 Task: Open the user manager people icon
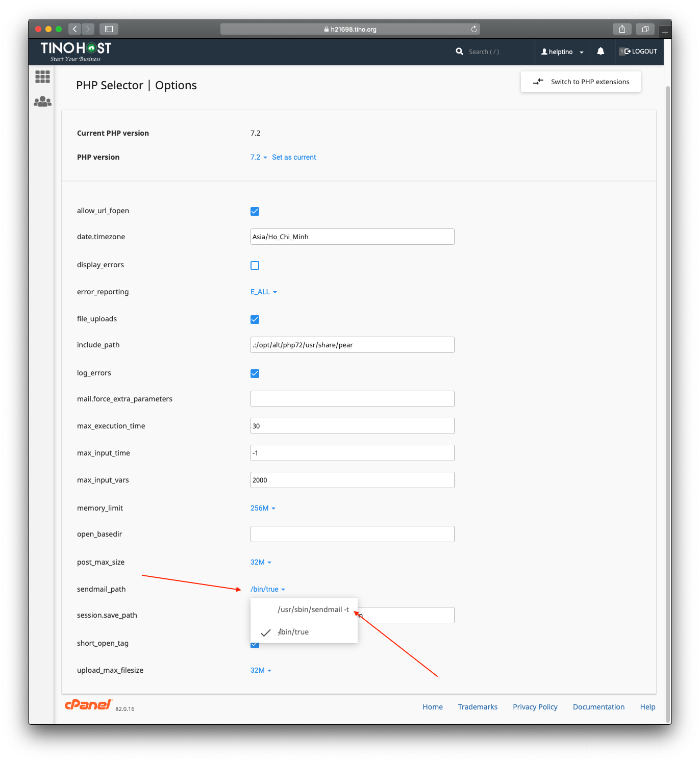(x=42, y=101)
